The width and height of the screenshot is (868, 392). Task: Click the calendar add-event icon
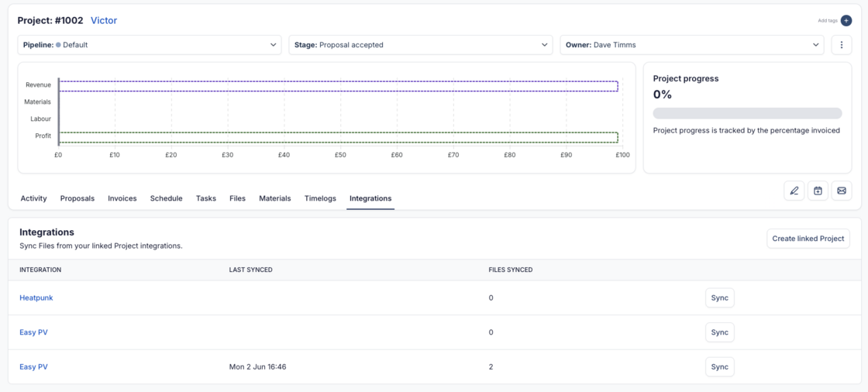[818, 191]
